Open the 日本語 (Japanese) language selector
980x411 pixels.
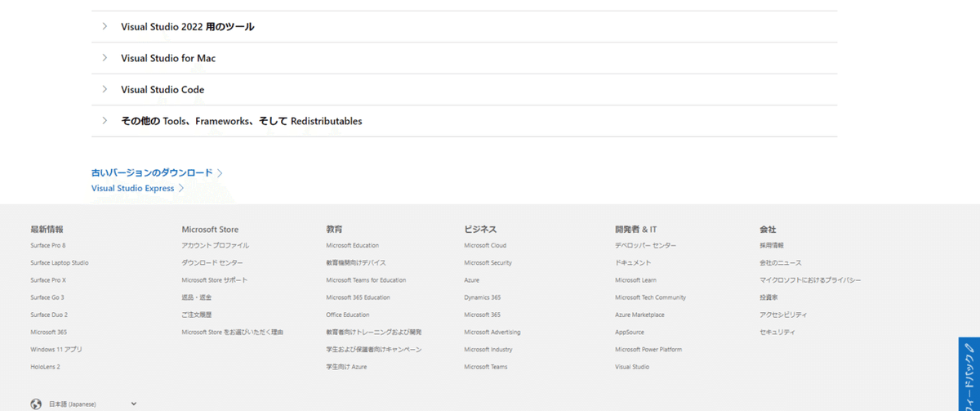(x=83, y=404)
